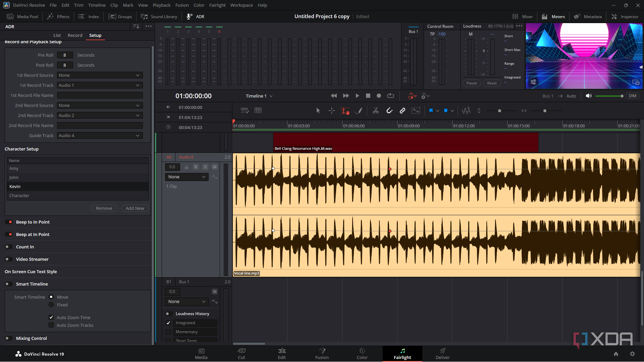
Task: Activate the razor scissors tool
Action: click(x=376, y=111)
